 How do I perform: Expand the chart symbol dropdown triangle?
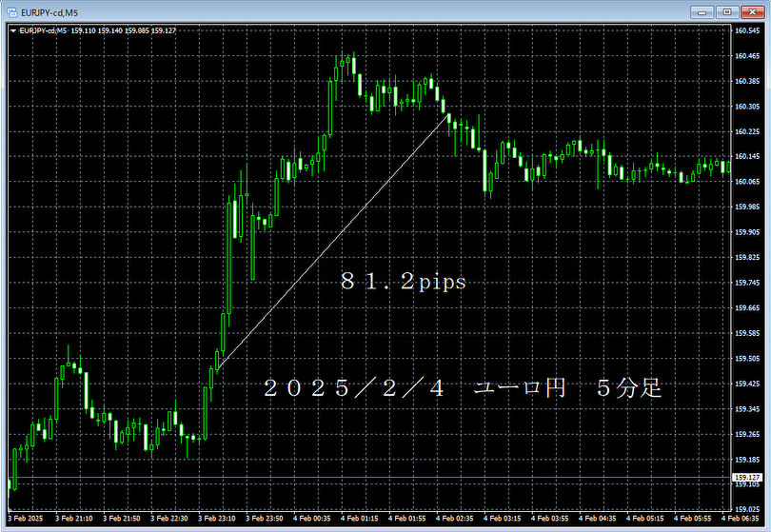[13, 30]
